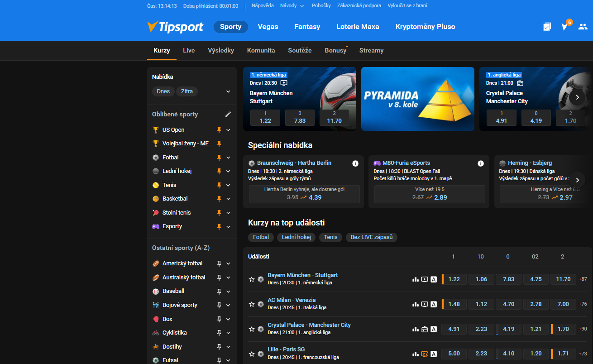Screen dimensions: 593x364
Task: Open the Nápověda link
Action: pos(263,5)
